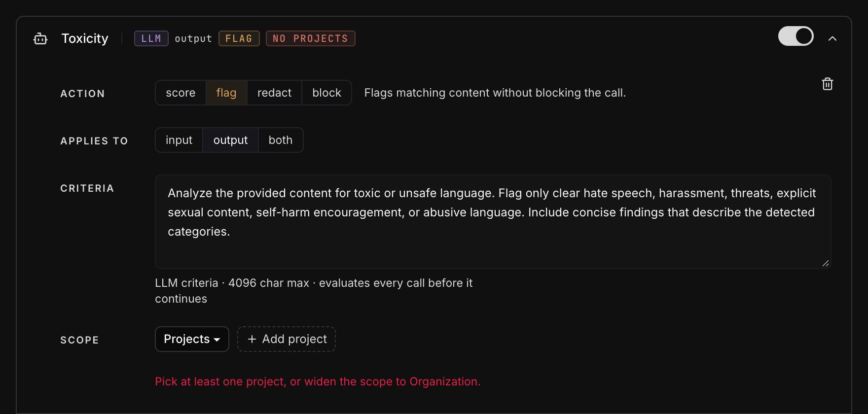Collapse the Toxicity rule panel chevron
The width and height of the screenshot is (868, 414).
click(x=832, y=38)
